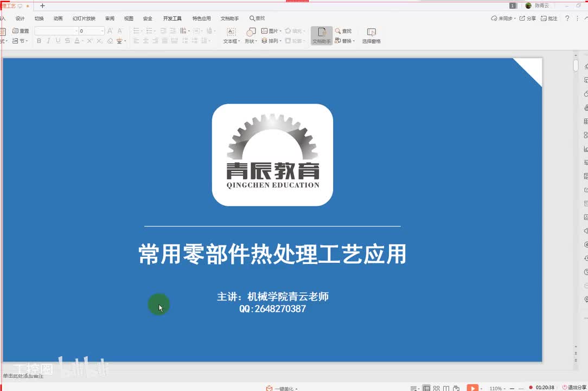Image resolution: width=588 pixels, height=391 pixels.
Task: Click the 分享 share icon
Action: coord(527,18)
